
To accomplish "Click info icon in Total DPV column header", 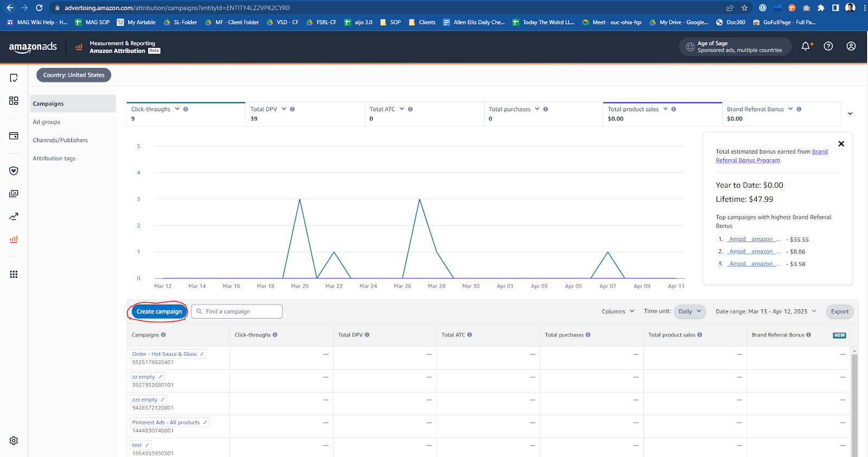I will coord(367,335).
